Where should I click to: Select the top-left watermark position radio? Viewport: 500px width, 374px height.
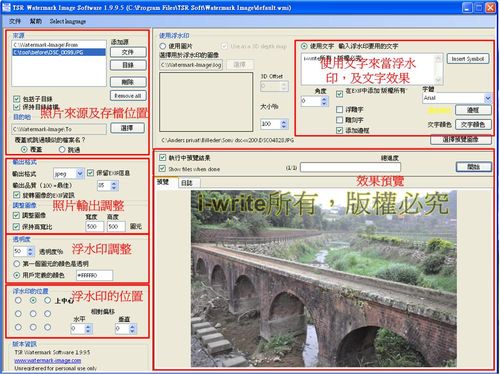[x=18, y=300]
